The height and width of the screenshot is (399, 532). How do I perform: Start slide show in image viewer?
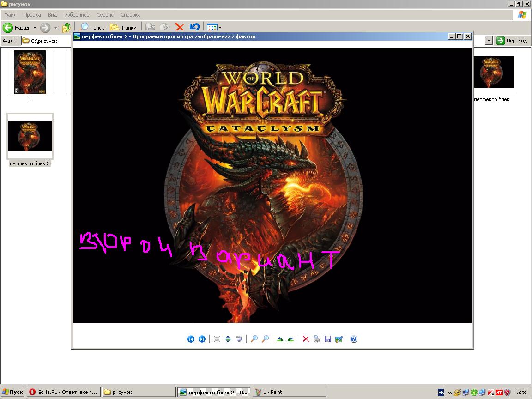pos(239,339)
